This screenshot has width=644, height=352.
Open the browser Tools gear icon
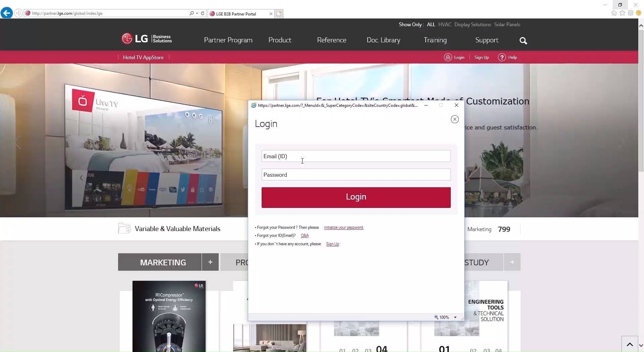pyautogui.click(x=631, y=13)
